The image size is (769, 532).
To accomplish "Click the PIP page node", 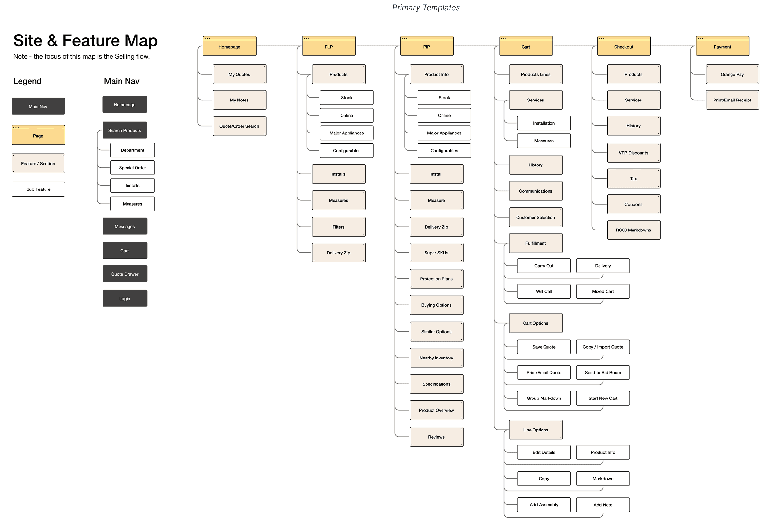I will point(426,47).
